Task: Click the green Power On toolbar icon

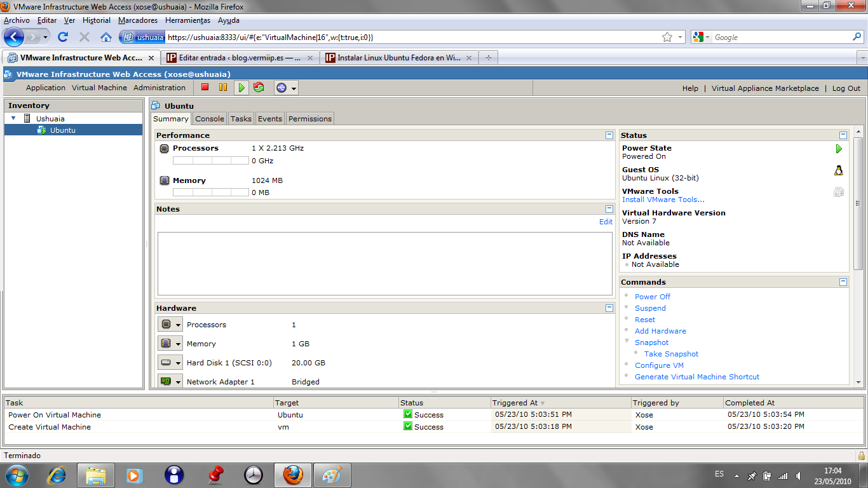Action: coord(241,88)
